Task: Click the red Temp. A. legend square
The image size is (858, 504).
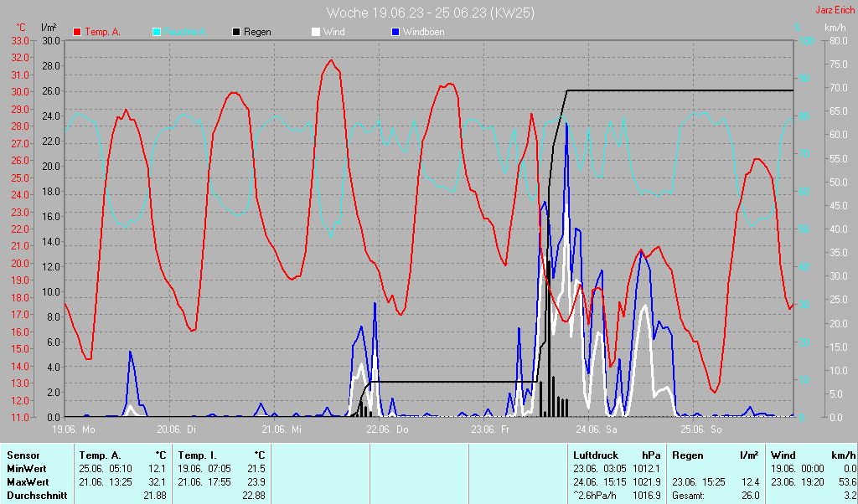Action: coord(77,32)
